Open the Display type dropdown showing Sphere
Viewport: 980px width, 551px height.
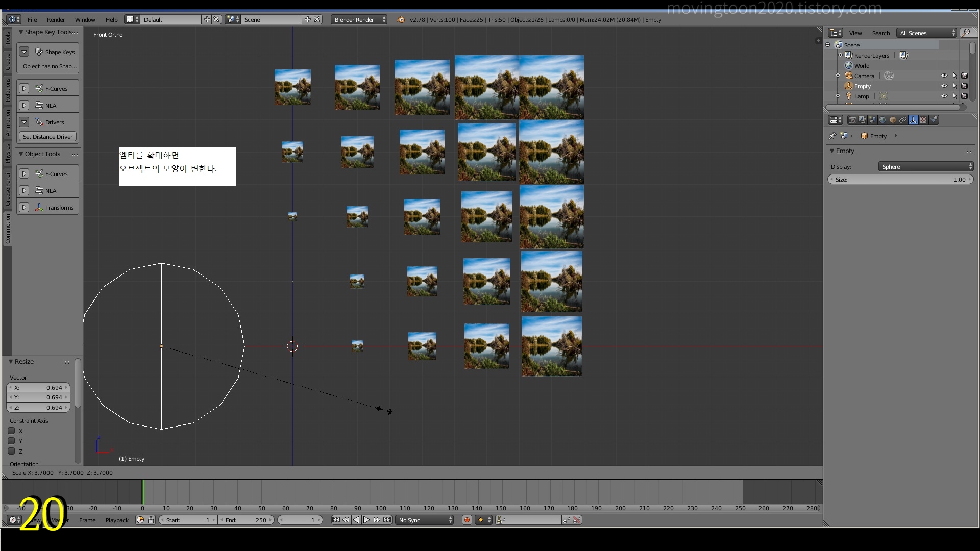coord(925,166)
